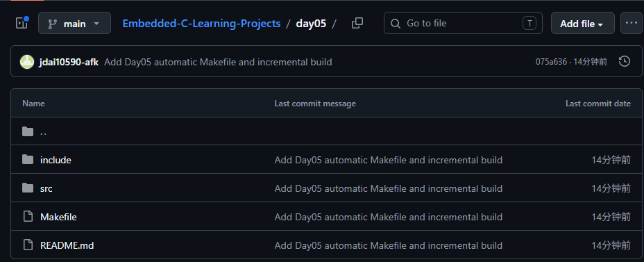Open the jdai10590-afk user profile link

[x=69, y=62]
